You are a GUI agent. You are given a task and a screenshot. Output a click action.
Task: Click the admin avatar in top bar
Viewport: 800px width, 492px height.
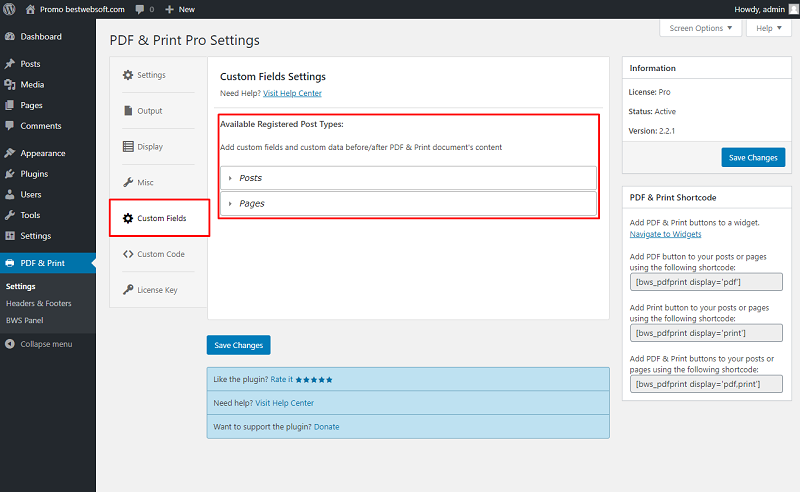click(793, 9)
